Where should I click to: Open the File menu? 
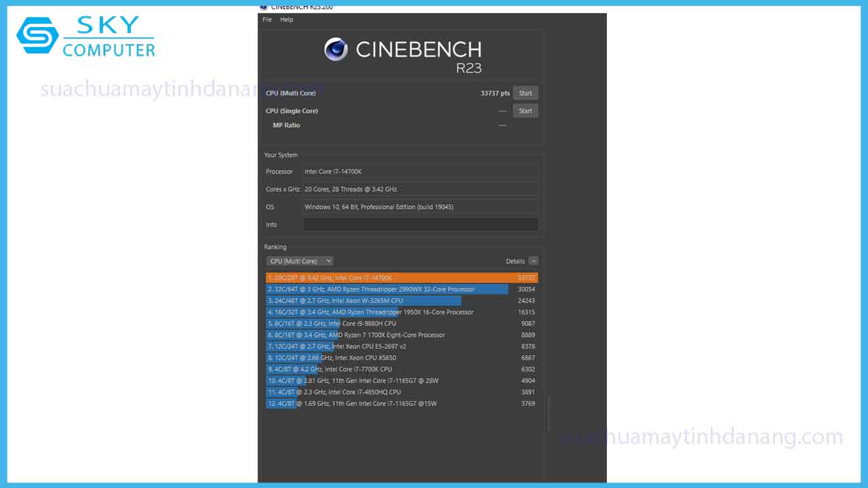(x=267, y=20)
